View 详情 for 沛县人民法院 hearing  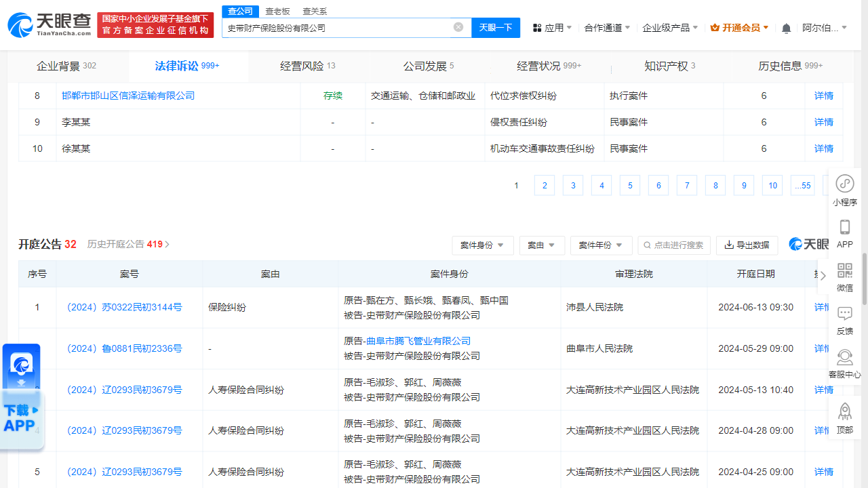[x=823, y=307]
